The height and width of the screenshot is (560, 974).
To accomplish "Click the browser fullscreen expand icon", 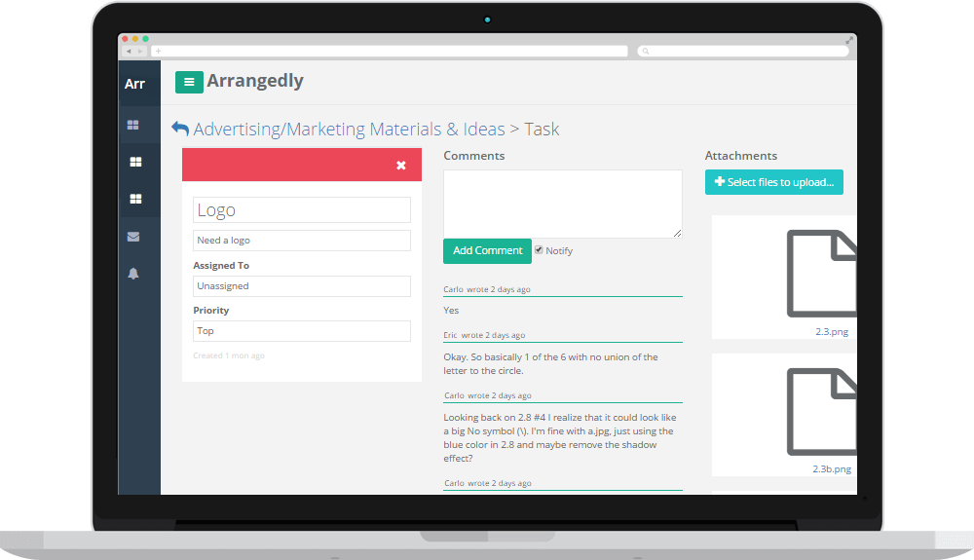I will click(849, 40).
